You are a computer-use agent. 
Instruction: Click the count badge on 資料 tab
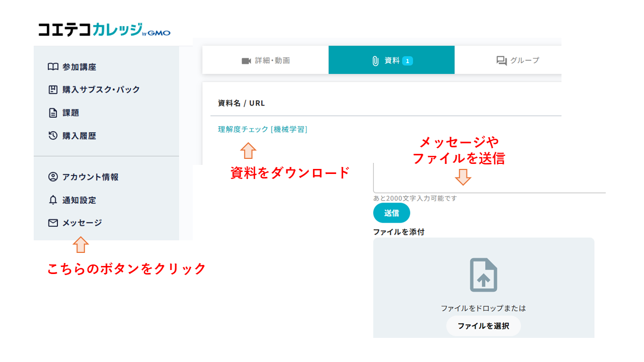point(408,61)
